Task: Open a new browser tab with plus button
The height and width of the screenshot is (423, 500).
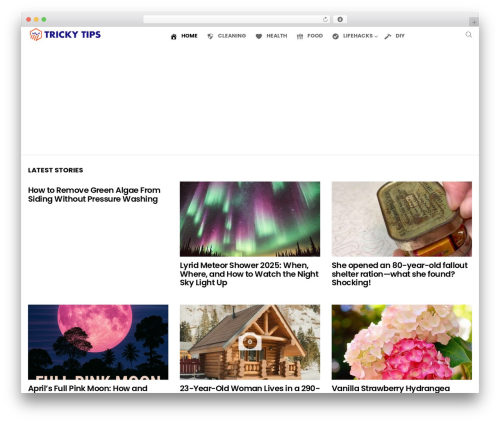Action: (474, 22)
